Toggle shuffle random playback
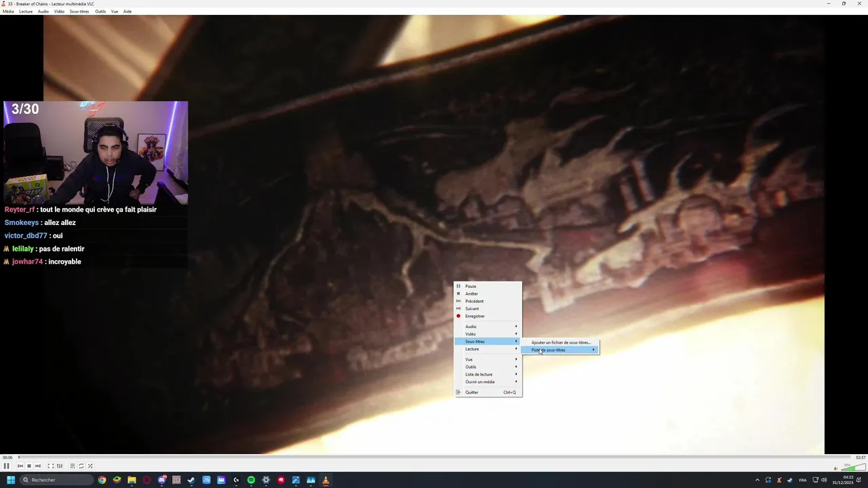868x488 pixels. pyautogui.click(x=90, y=466)
